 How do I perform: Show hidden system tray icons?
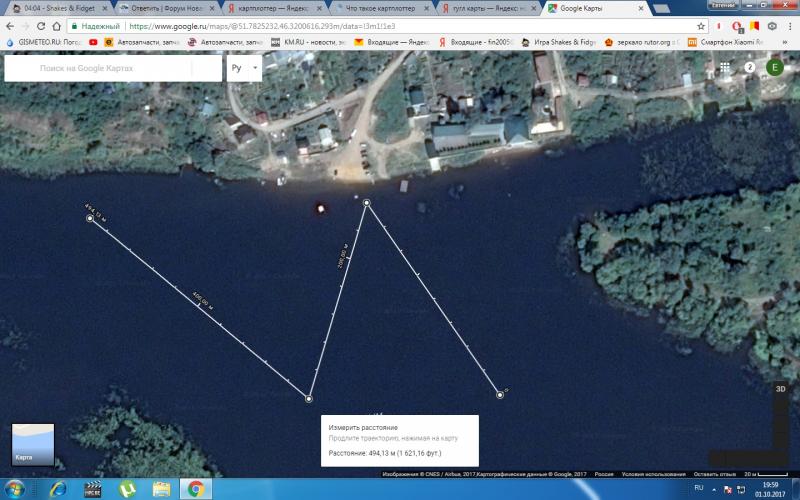[x=713, y=488]
